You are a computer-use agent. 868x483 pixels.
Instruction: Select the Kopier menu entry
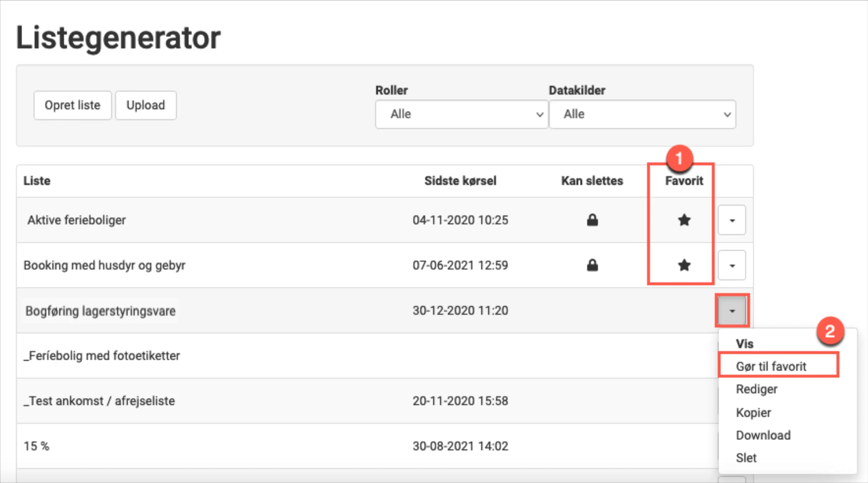pyautogui.click(x=753, y=412)
